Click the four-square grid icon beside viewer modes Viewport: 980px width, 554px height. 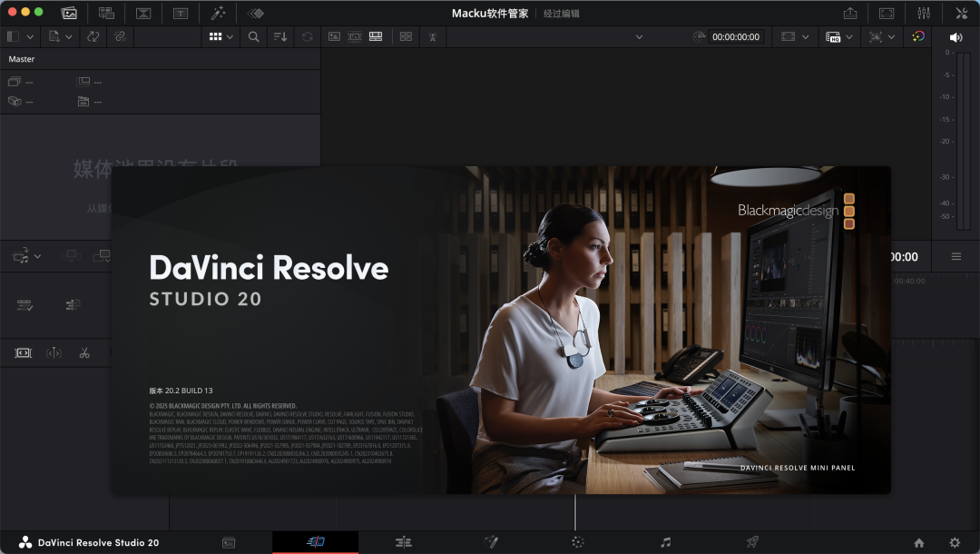pyautogui.click(x=406, y=37)
